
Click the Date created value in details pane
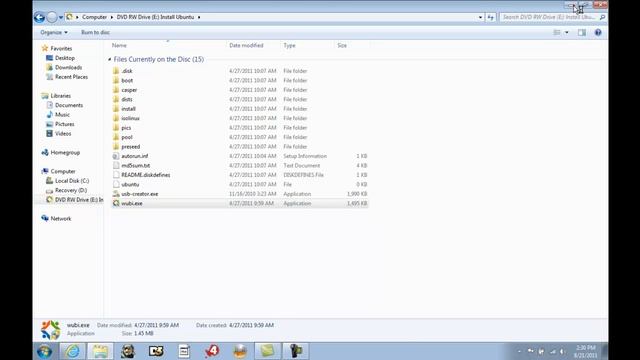pyautogui.click(x=251, y=325)
